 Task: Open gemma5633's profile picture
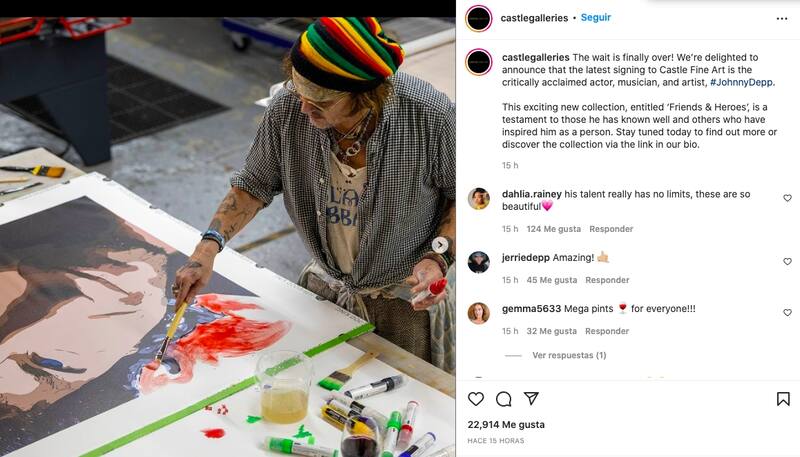click(x=479, y=313)
